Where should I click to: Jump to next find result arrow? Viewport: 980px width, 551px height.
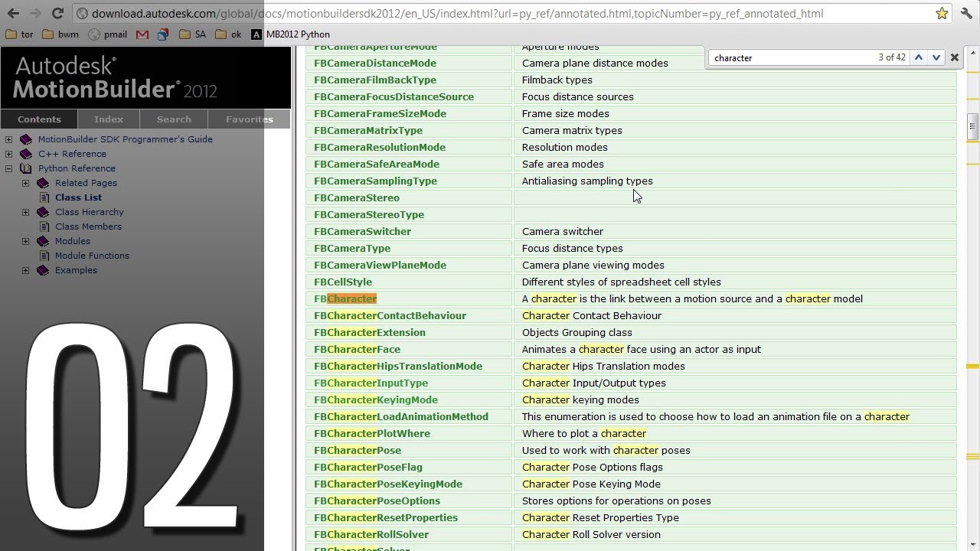[936, 57]
